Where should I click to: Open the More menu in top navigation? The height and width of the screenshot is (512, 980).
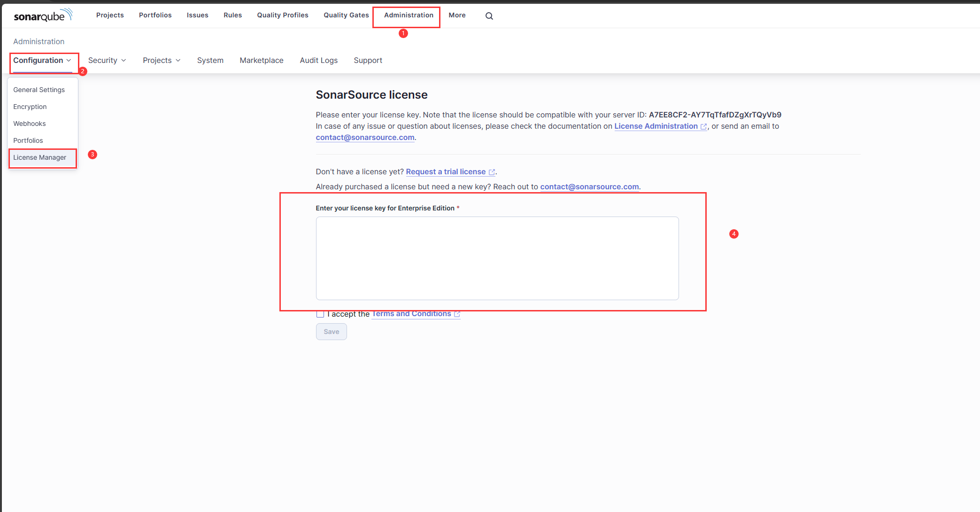tap(457, 15)
